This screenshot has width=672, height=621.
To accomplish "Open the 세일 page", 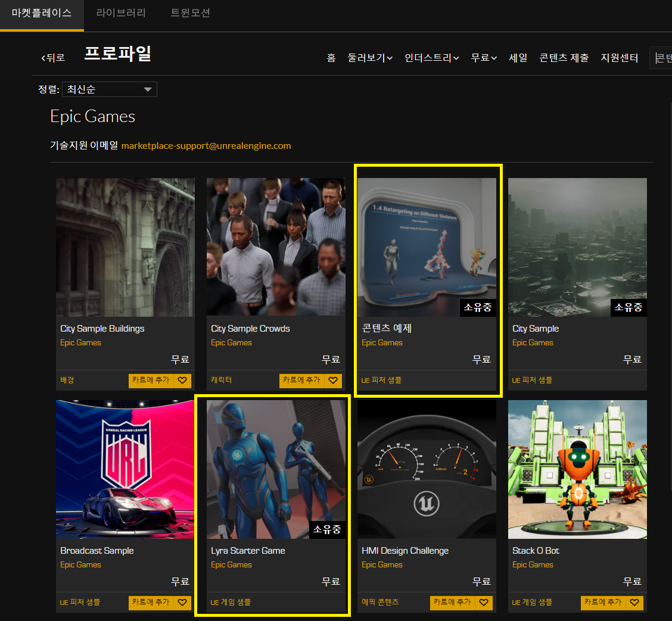I will 518,58.
